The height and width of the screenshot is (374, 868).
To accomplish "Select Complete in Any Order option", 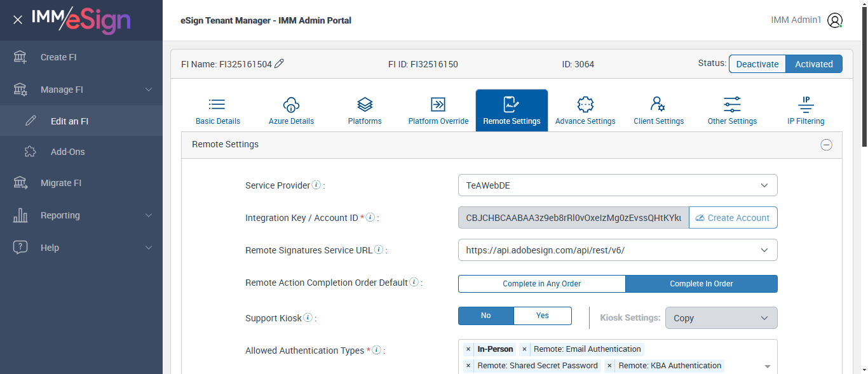I will [541, 284].
